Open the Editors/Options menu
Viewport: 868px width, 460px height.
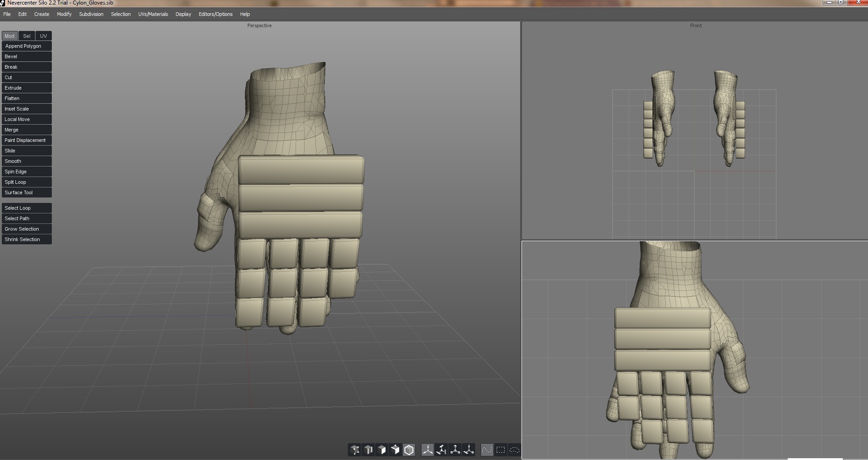216,14
